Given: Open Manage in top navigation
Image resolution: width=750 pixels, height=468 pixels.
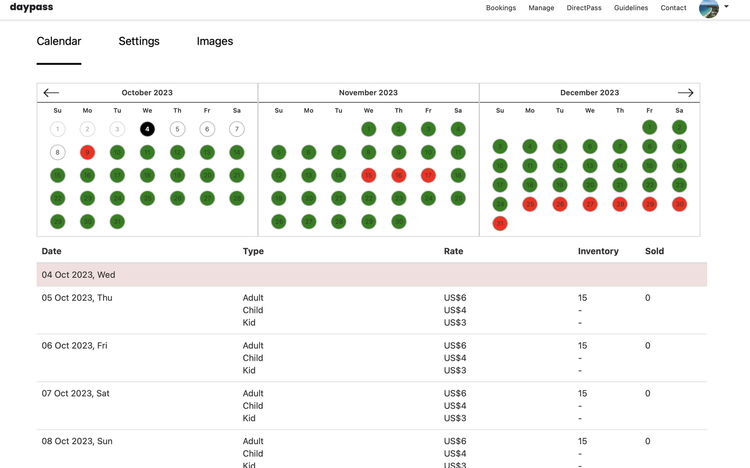Looking at the screenshot, I should 541,8.
